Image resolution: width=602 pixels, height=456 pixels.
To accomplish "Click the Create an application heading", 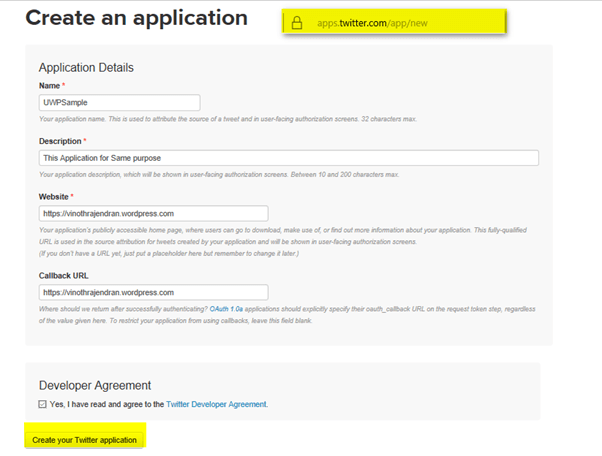I will [x=135, y=18].
